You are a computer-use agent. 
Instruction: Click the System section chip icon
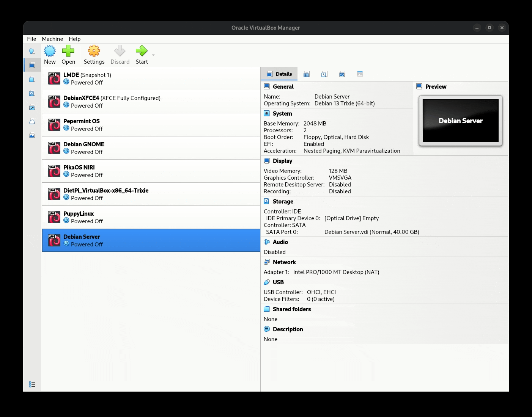pos(267,113)
